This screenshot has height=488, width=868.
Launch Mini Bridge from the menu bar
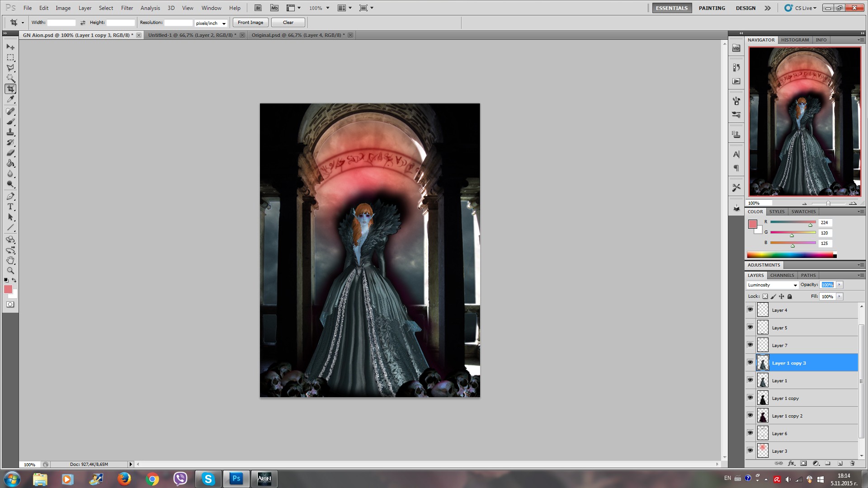[x=274, y=8]
